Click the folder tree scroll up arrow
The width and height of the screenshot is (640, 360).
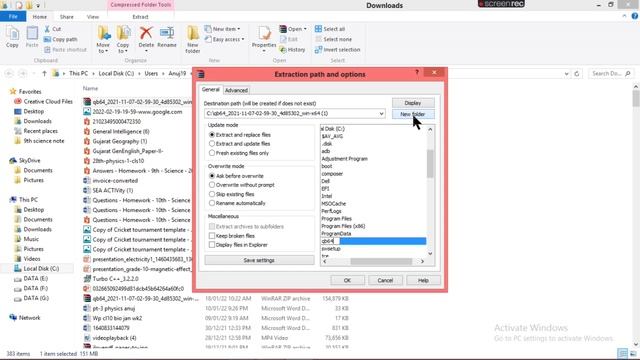[x=430, y=129]
